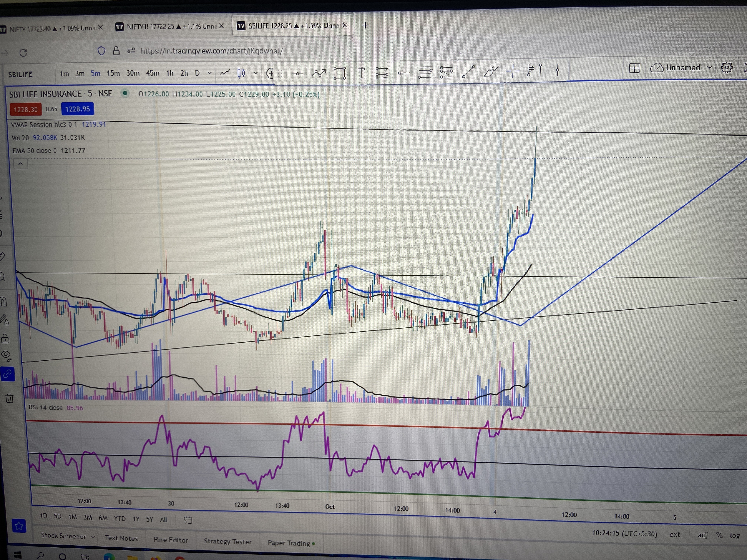Set date range to 1M
The image size is (747, 560).
[73, 517]
